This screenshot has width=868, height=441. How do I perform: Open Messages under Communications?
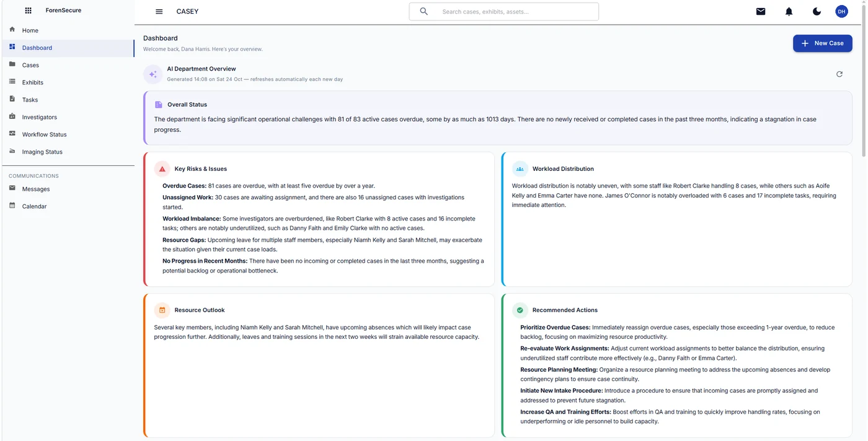pos(67,189)
